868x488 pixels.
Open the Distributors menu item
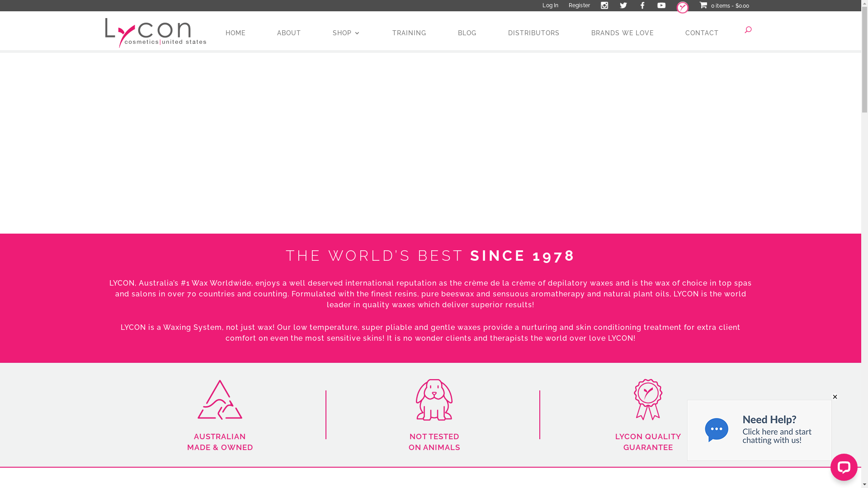point(534,33)
